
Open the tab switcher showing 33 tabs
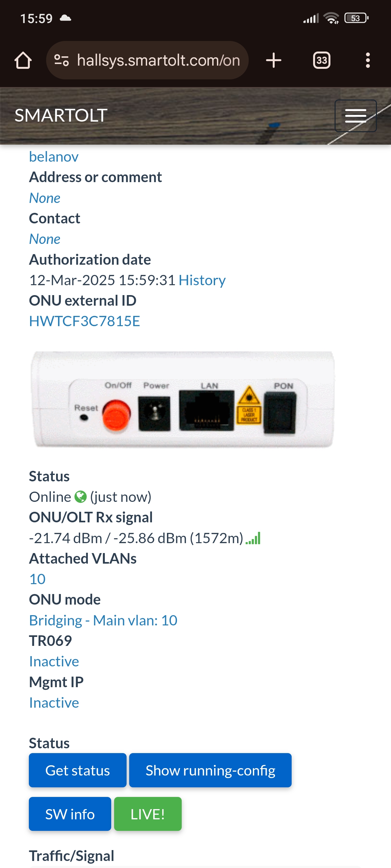pos(321,61)
